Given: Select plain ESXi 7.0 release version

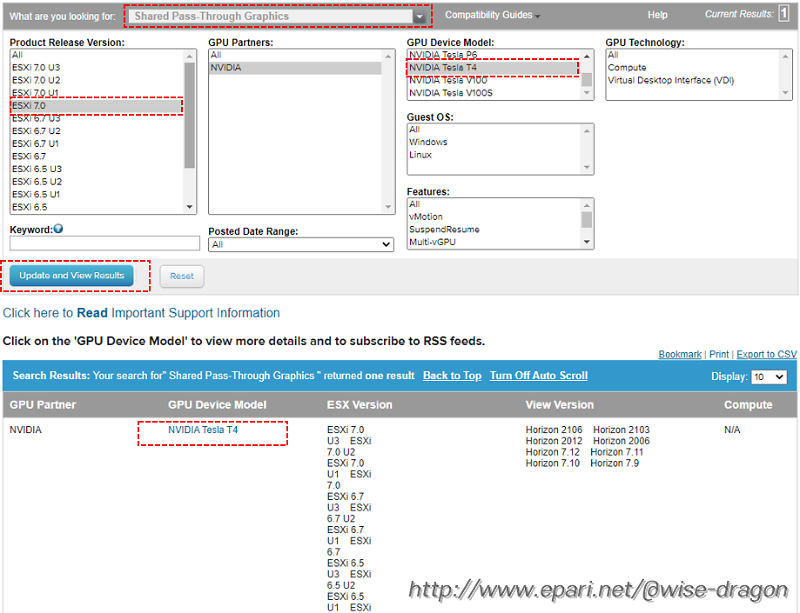Looking at the screenshot, I should click(97, 106).
